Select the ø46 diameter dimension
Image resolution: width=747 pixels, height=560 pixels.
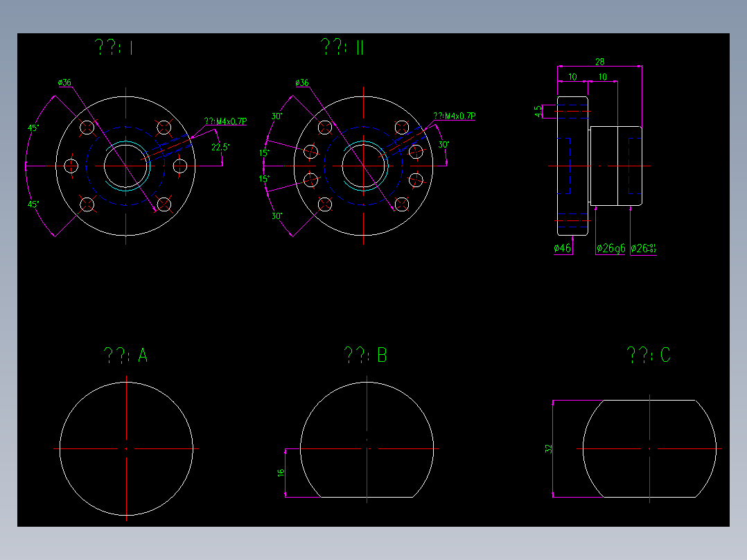coord(562,248)
